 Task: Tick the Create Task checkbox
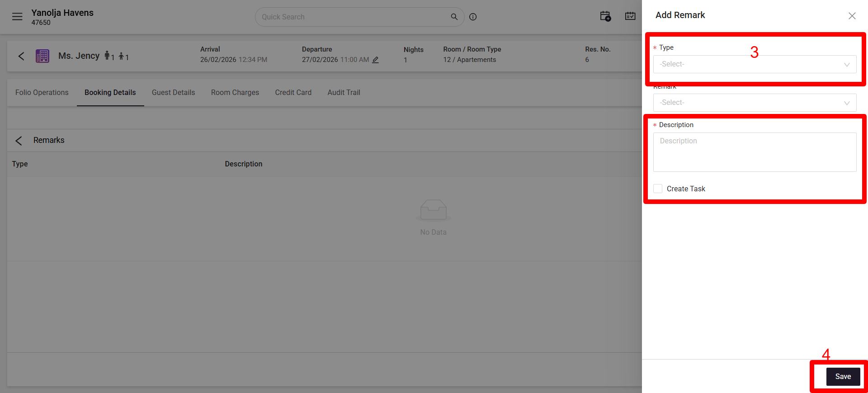(x=658, y=189)
